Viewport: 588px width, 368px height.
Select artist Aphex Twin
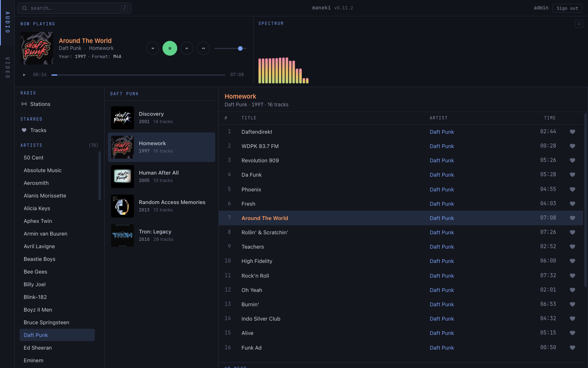coord(57,221)
